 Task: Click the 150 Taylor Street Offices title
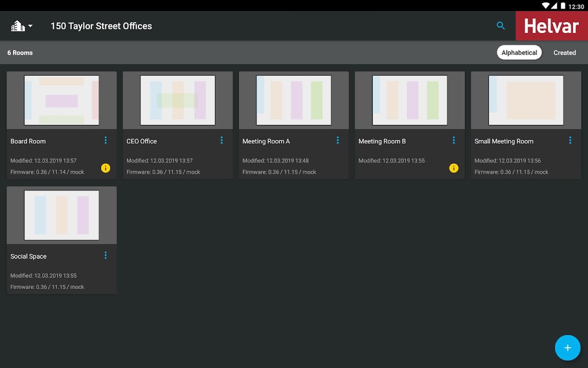click(101, 26)
